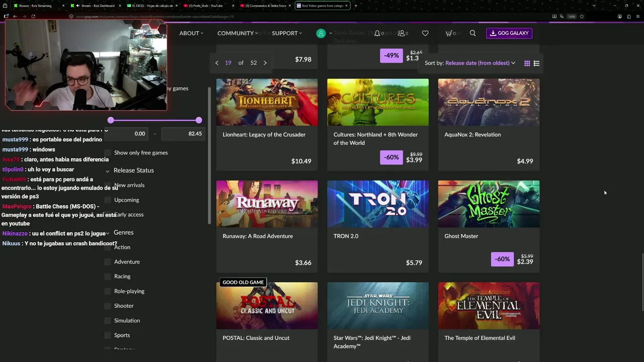Click the browser address bar URL
This screenshot has height=362, width=644.
156,17
